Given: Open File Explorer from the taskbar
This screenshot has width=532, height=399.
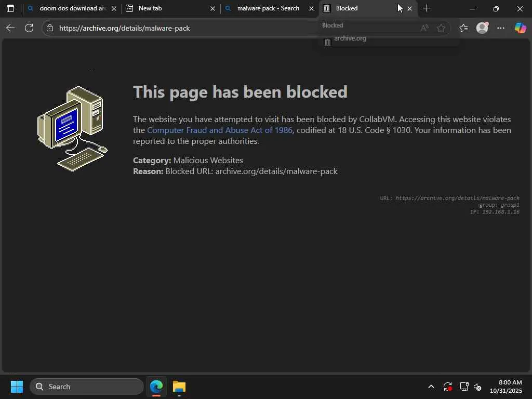Looking at the screenshot, I should tap(179, 387).
